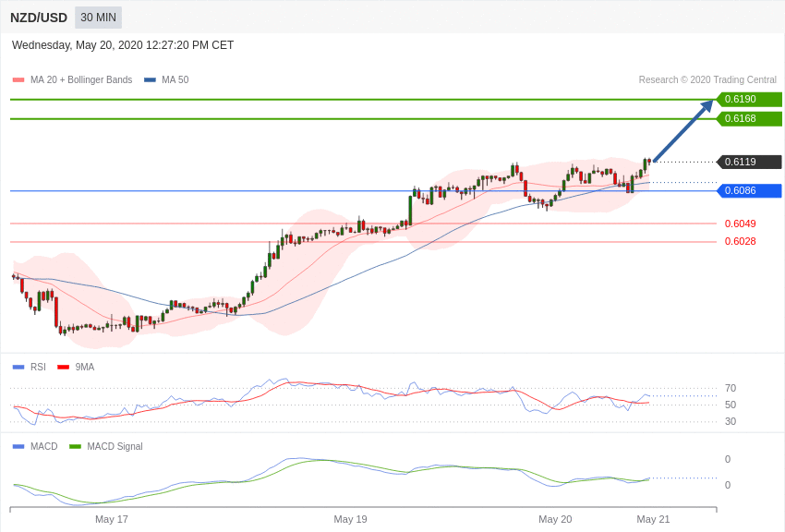
Task: Click Research © 2020 Trading Central credit
Action: click(x=707, y=79)
